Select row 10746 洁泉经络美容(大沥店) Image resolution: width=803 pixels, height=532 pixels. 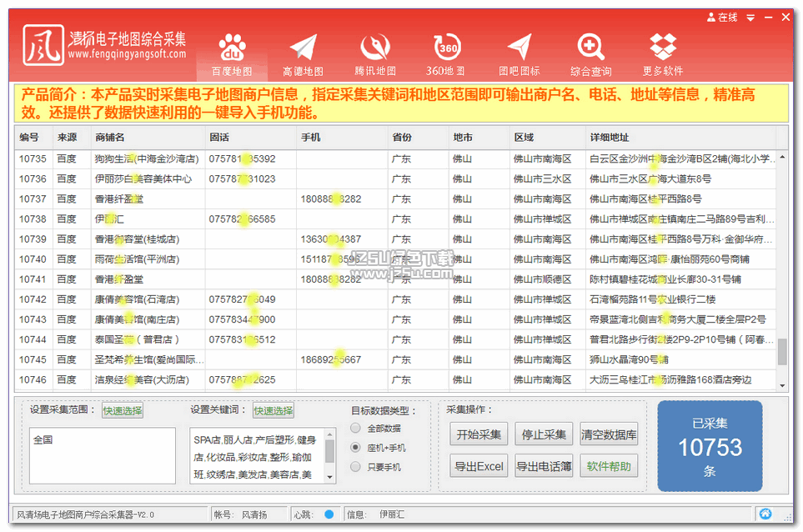[x=395, y=380]
